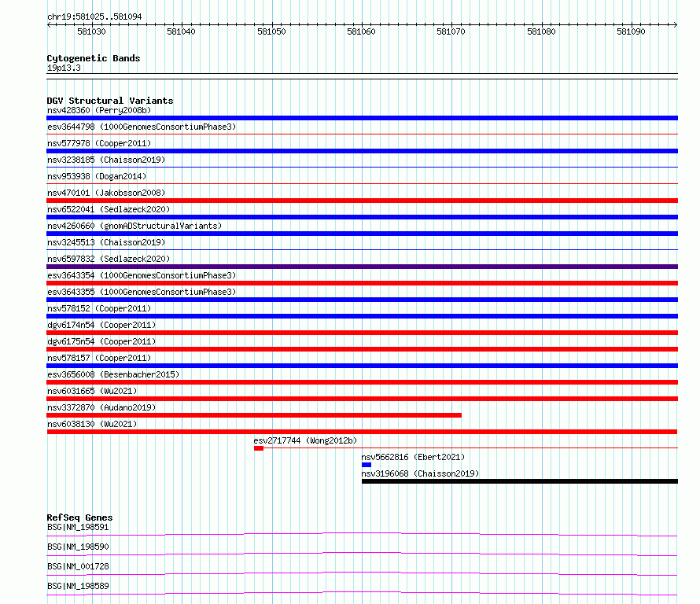Click ruler position 581090

click(x=631, y=31)
